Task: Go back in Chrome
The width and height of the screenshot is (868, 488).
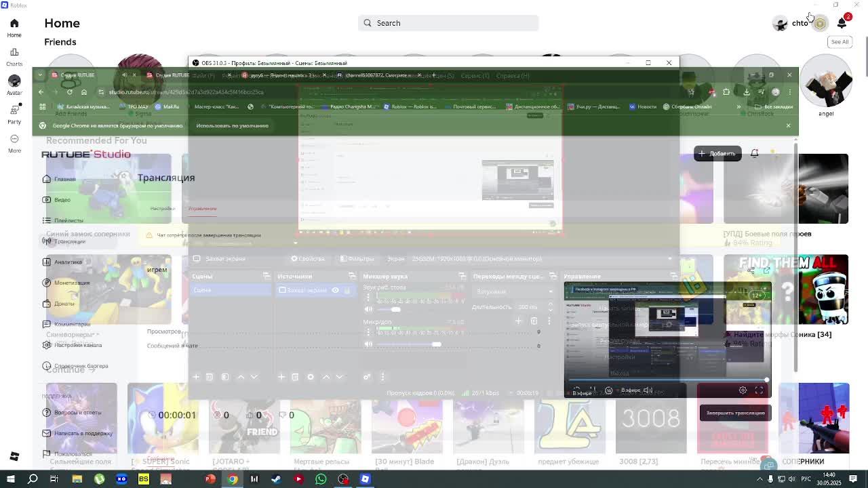Action: [x=41, y=91]
